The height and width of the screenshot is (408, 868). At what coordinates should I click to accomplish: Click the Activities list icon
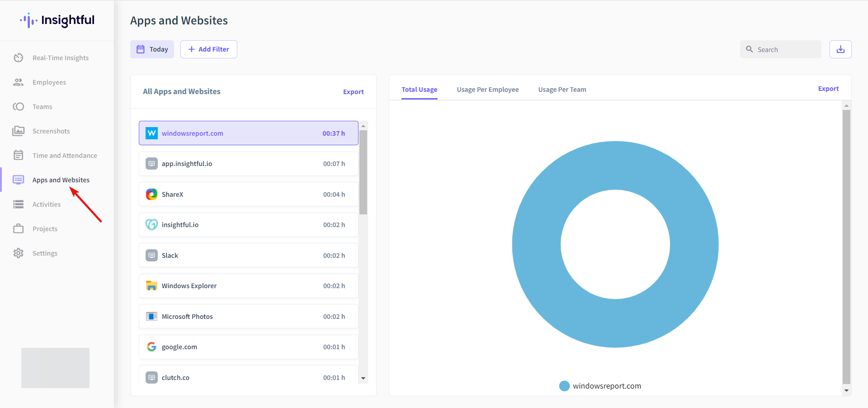pyautogui.click(x=18, y=204)
